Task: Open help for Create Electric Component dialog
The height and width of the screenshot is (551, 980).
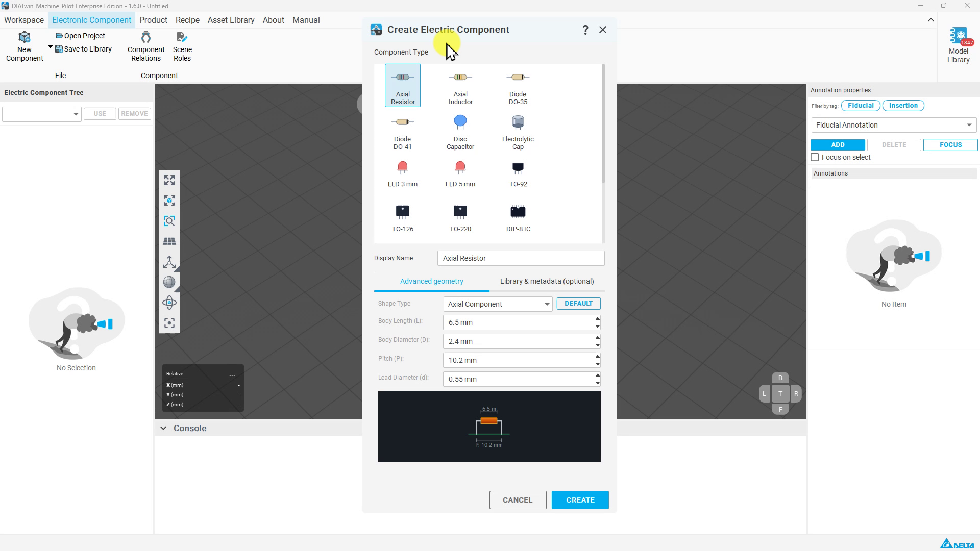Action: click(x=585, y=30)
